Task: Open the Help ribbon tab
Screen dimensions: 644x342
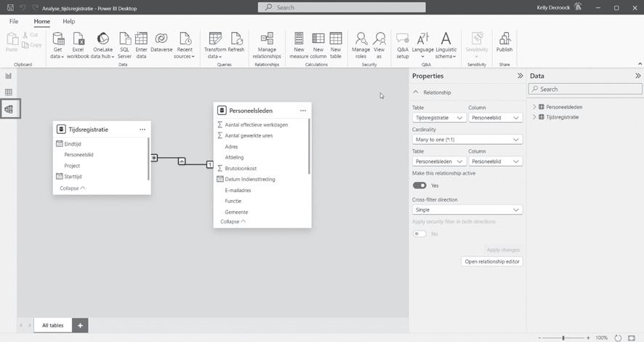Action: (68, 21)
